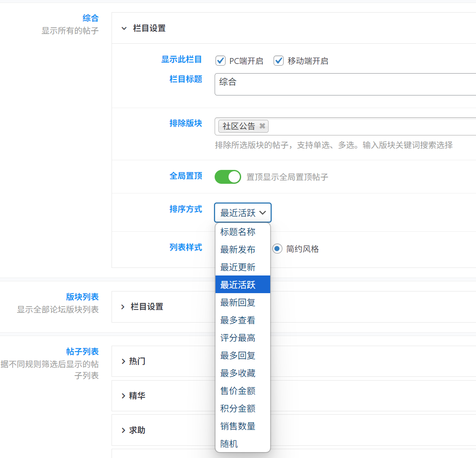This screenshot has height=458, width=476.
Task: Close the 最近活跃 sort dropdown
Action: click(x=243, y=213)
